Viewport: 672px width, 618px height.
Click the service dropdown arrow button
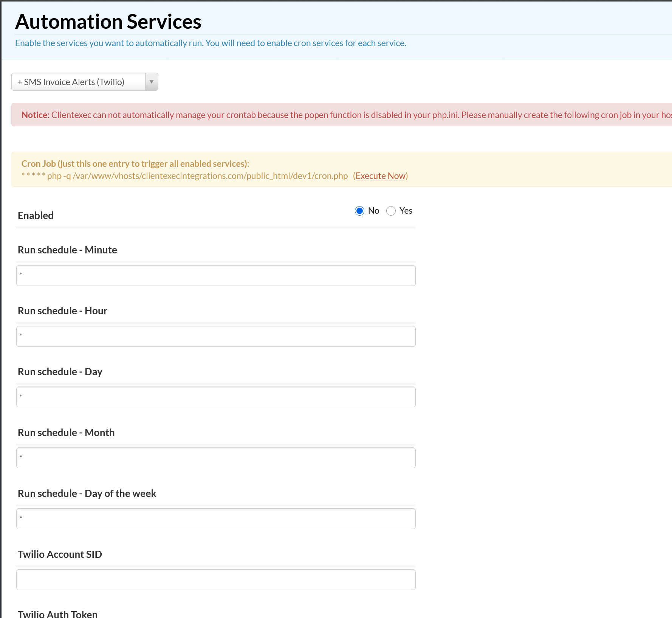(x=152, y=82)
